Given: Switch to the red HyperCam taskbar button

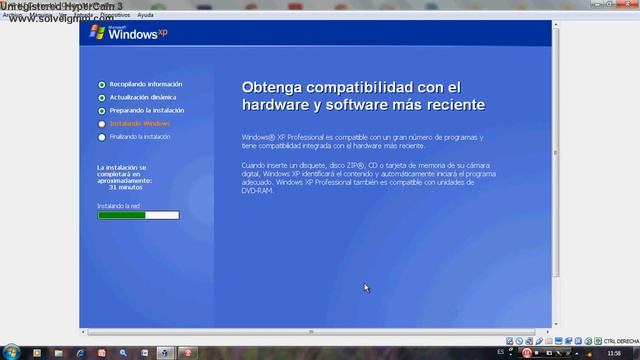Looking at the screenshot, I should (187, 353).
